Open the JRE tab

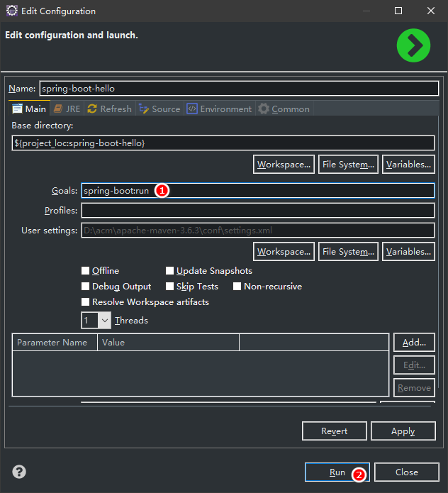coord(67,109)
